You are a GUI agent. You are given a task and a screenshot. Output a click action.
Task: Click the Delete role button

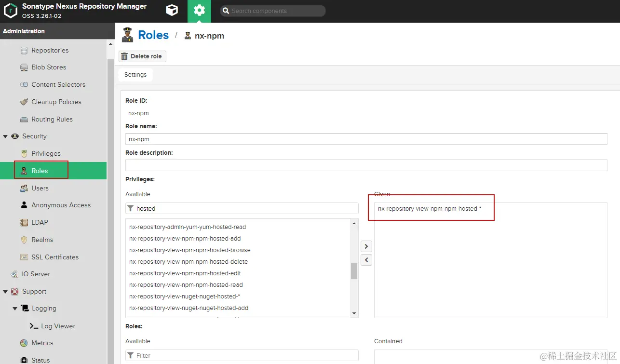(142, 56)
